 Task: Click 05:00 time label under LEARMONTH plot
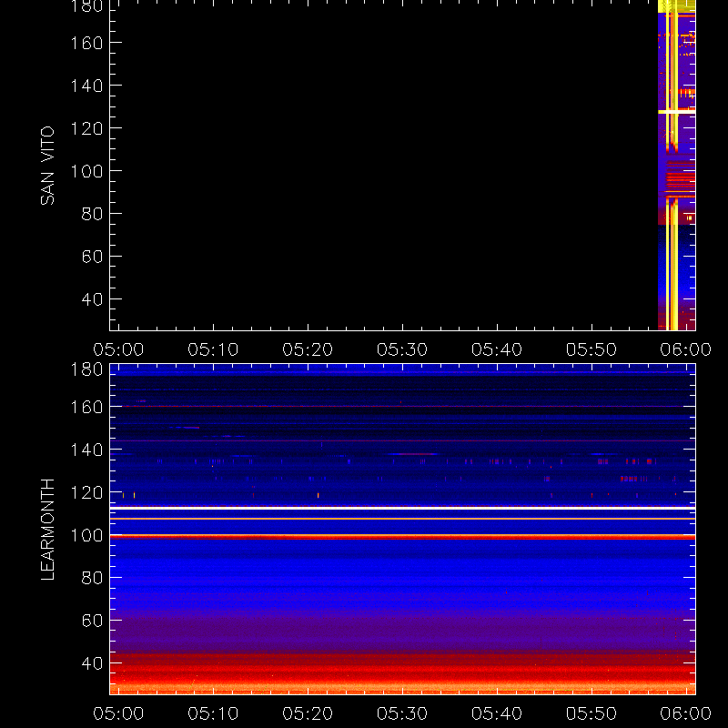[x=118, y=713]
